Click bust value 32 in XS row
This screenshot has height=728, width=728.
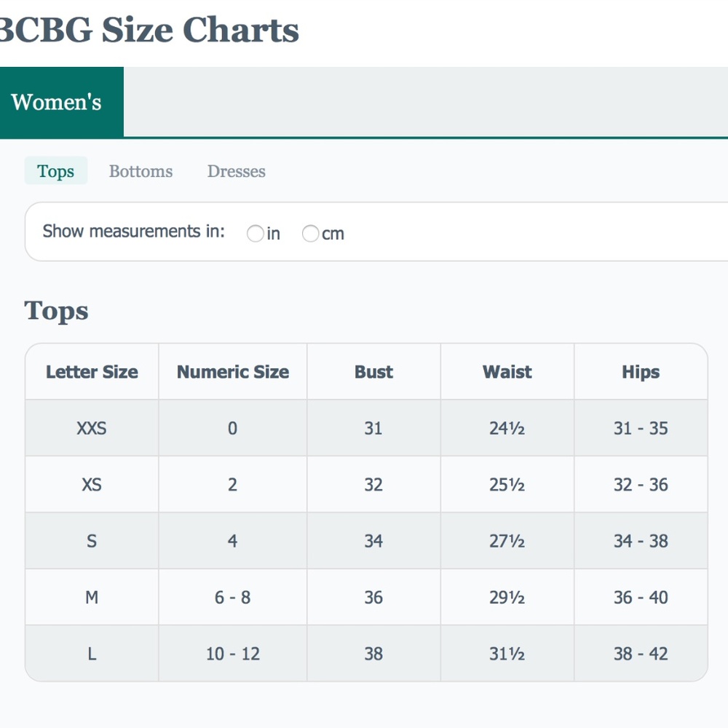pos(373,484)
